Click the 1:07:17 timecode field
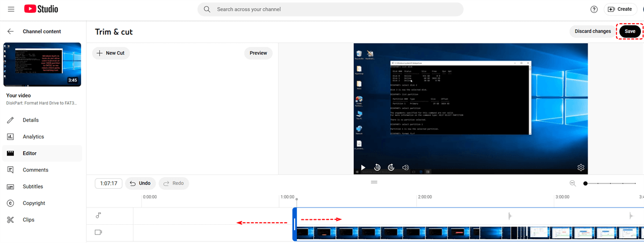The image size is (644, 243). tap(108, 183)
